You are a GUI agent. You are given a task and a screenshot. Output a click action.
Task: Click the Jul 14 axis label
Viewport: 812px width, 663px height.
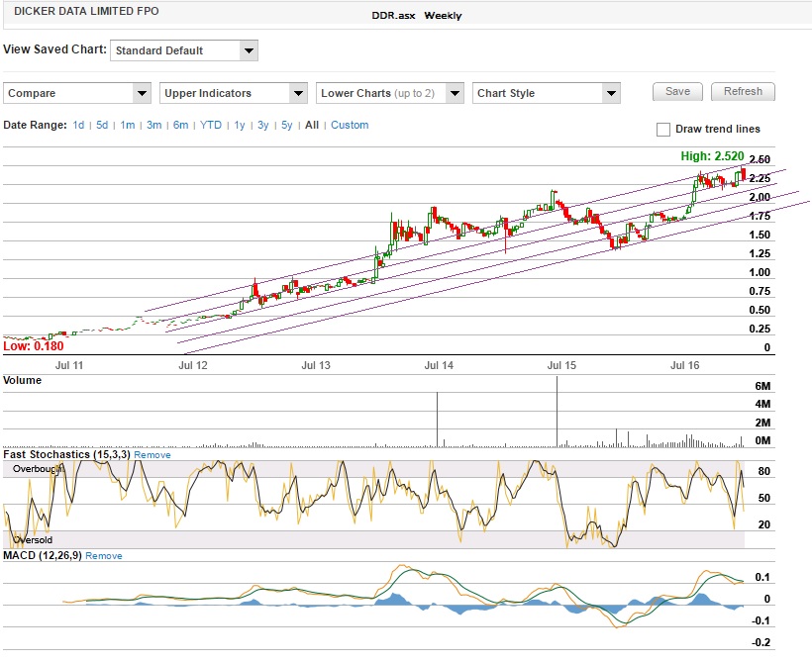pyautogui.click(x=439, y=365)
